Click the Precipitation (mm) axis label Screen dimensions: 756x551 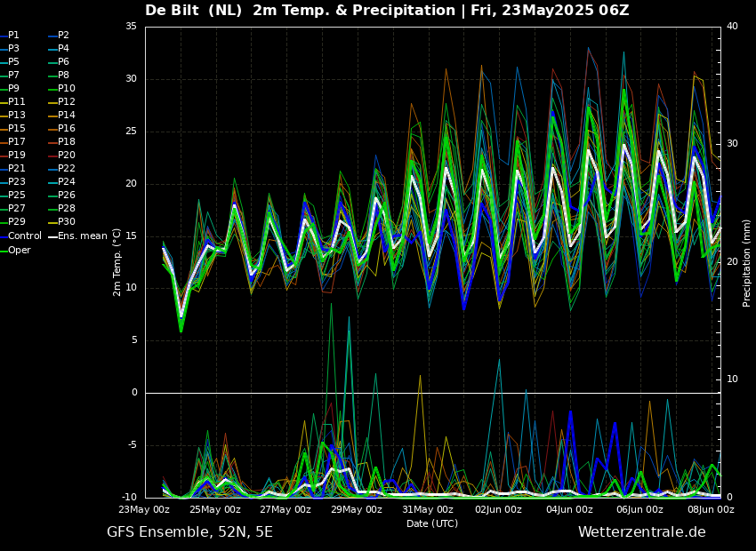(x=747, y=262)
